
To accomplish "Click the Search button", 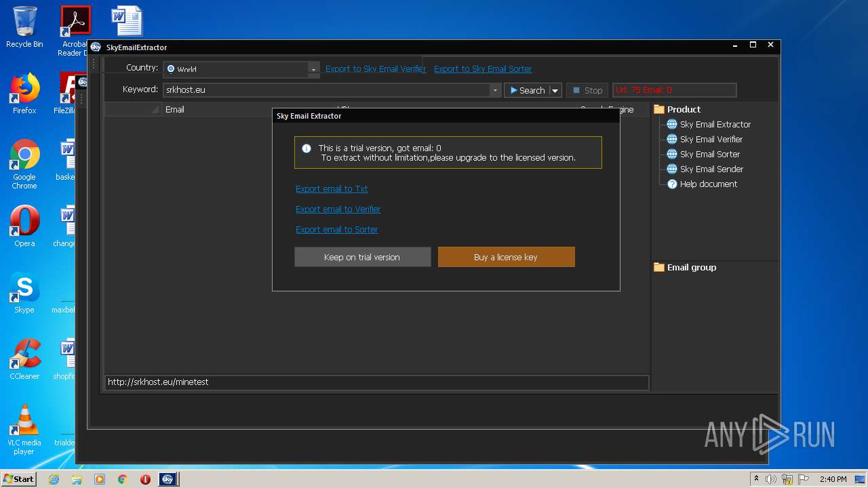I will (527, 90).
